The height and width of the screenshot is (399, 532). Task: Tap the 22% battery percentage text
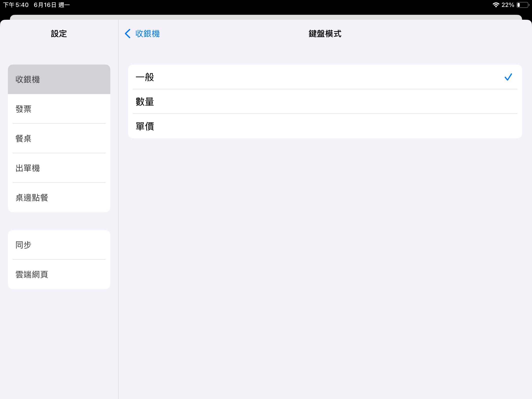[x=508, y=5]
